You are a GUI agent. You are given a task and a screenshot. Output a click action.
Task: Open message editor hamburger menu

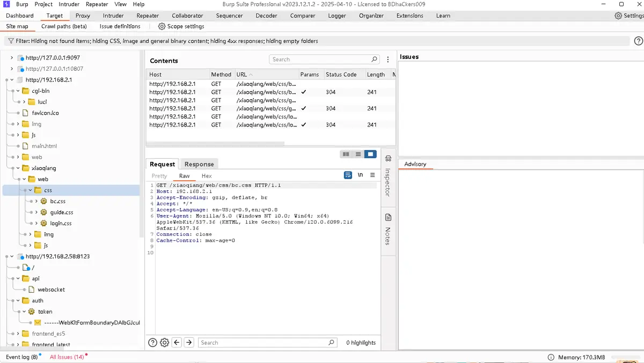coord(372,175)
